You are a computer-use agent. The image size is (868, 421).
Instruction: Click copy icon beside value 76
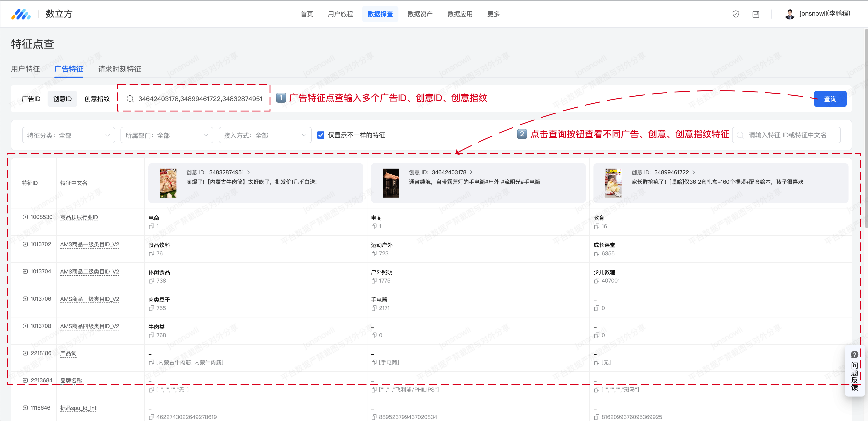[x=152, y=254]
